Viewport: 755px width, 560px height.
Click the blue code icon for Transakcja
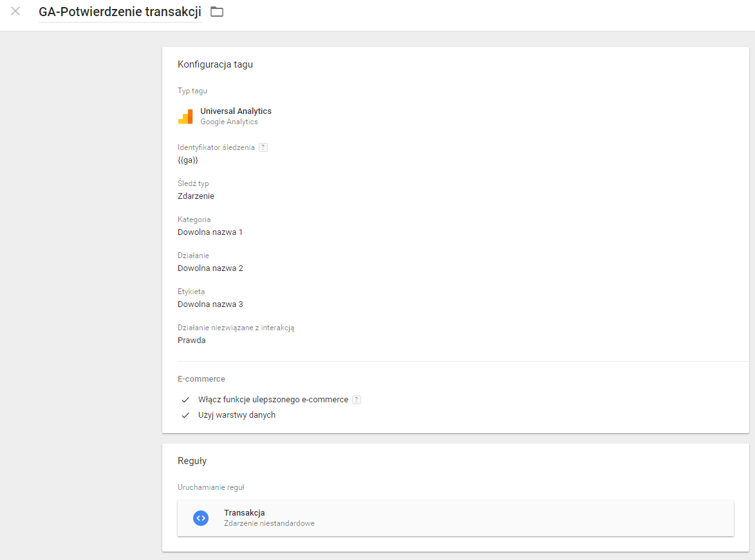pyautogui.click(x=201, y=518)
